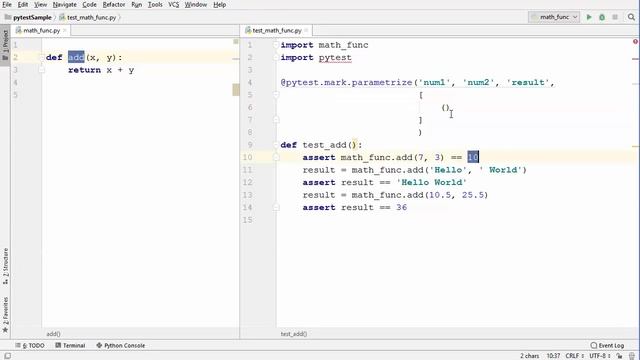Click fold end marker on line 14
This screenshot has height=360, width=640.
pyautogui.click(x=276, y=207)
